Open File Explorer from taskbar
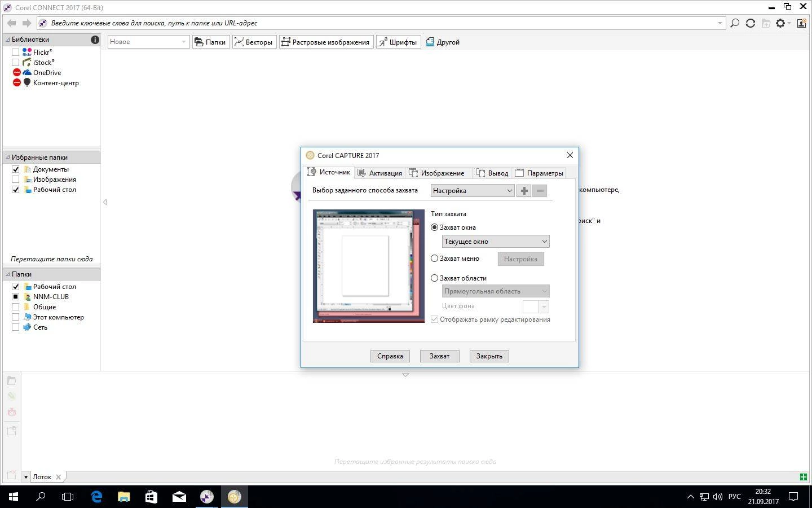Screen dimensions: 812x508 [x=123, y=497]
